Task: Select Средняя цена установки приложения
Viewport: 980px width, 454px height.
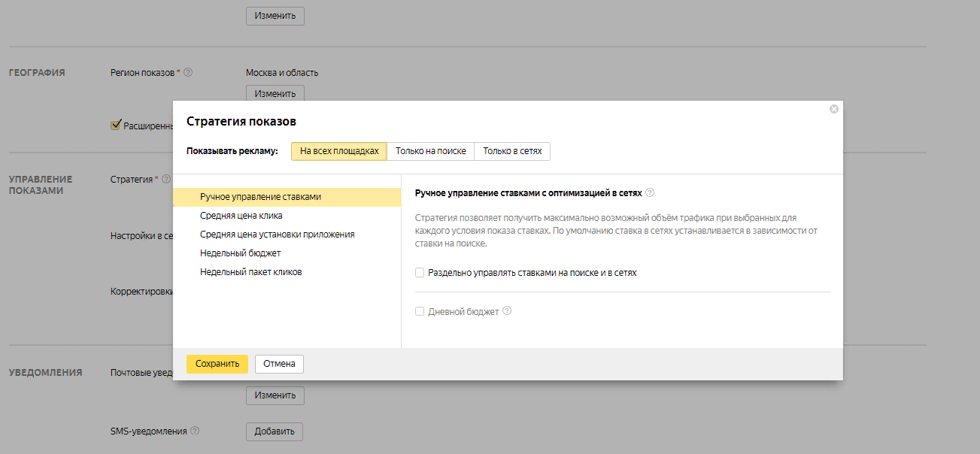Action: (x=277, y=235)
